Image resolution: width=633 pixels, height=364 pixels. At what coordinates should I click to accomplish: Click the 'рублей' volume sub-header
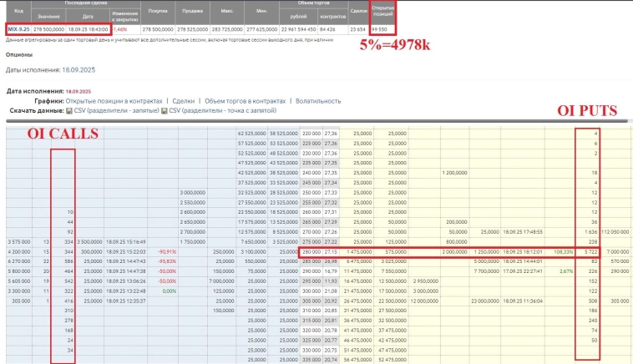(x=298, y=17)
